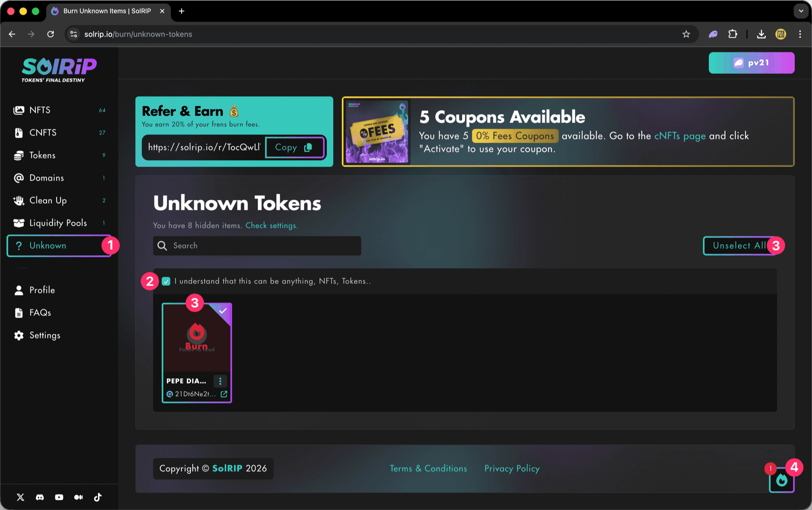The height and width of the screenshot is (510, 812).
Task: Reload the SolRIP page
Action: point(51,34)
